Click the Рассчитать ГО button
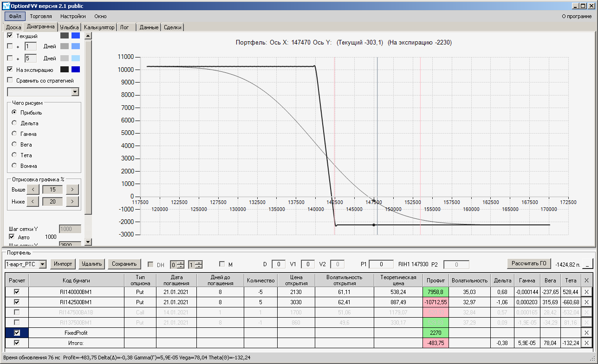The height and width of the screenshot is (364, 598). (x=529, y=264)
